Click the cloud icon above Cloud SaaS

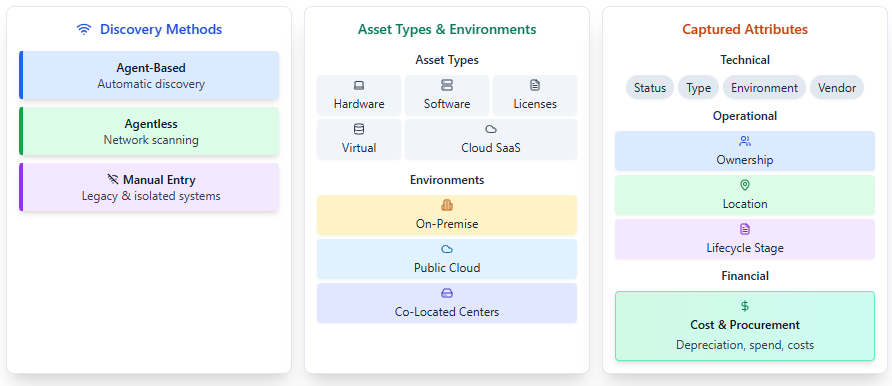[490, 129]
